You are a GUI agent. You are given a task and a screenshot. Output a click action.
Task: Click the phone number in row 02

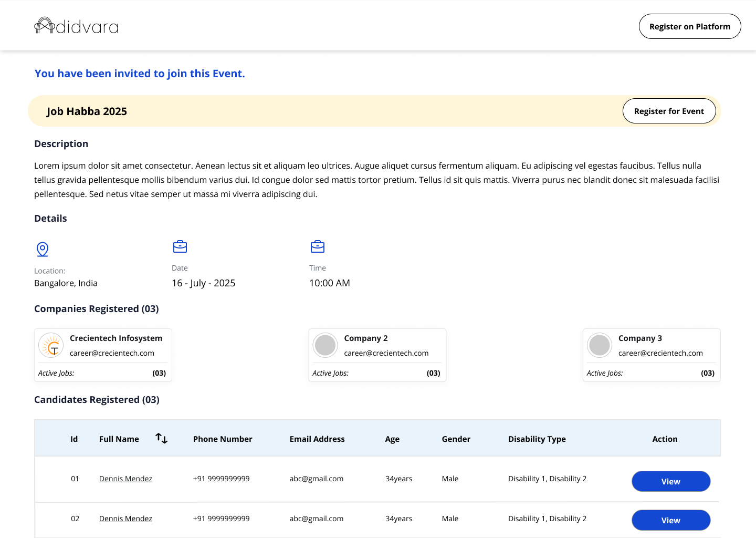coord(222,519)
